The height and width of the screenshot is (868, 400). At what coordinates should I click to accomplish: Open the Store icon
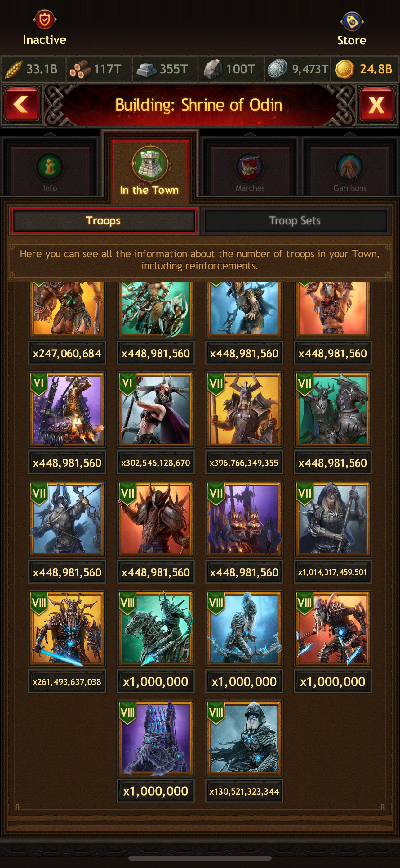(352, 21)
